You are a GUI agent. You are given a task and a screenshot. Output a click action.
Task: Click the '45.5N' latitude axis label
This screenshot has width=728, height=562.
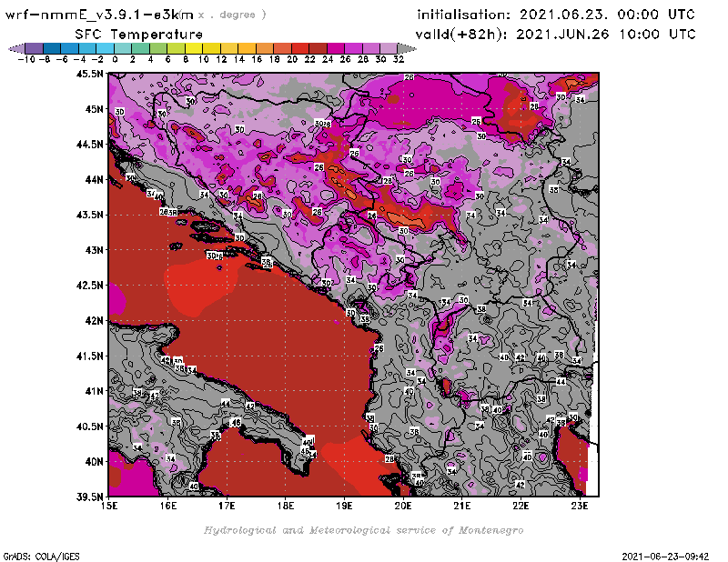[x=89, y=74]
